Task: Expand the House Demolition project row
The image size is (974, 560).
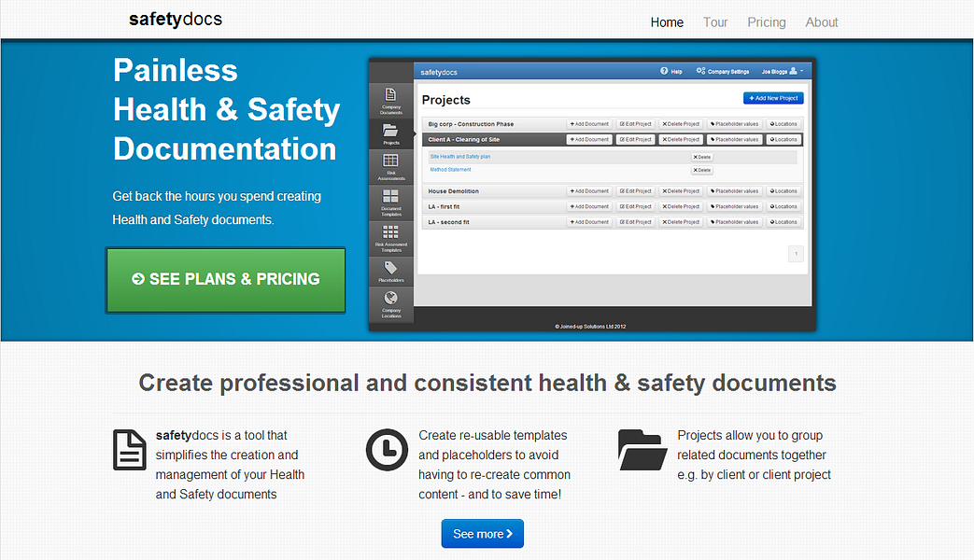Action: (x=613, y=191)
